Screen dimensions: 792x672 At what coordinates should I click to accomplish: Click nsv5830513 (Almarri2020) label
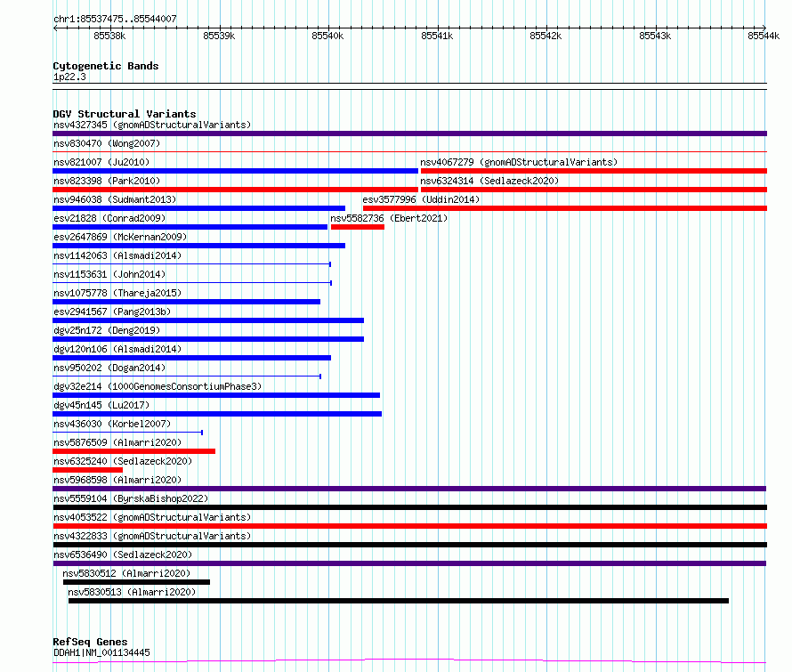pyautogui.click(x=132, y=592)
